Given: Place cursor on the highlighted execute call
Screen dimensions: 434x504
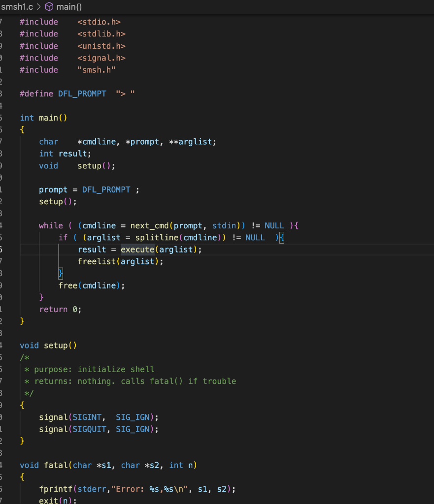Looking at the screenshot, I should 137,250.
